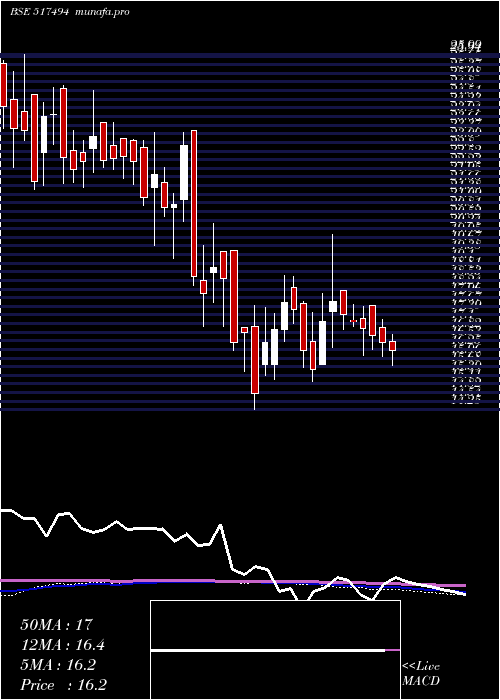Click the 'BSE 517494 munafa.pro' chart title
500x700 pixels.
tap(70, 12)
